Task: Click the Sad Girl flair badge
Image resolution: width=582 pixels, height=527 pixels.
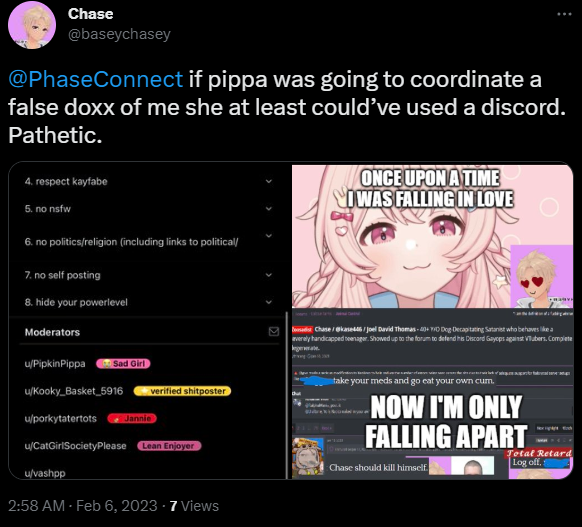Action: click(123, 364)
